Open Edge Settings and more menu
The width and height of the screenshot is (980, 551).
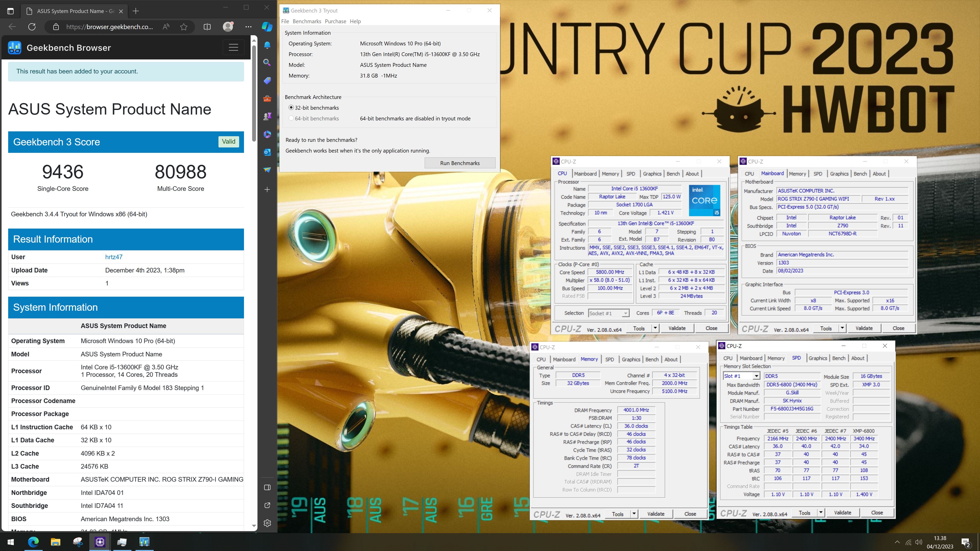(248, 27)
